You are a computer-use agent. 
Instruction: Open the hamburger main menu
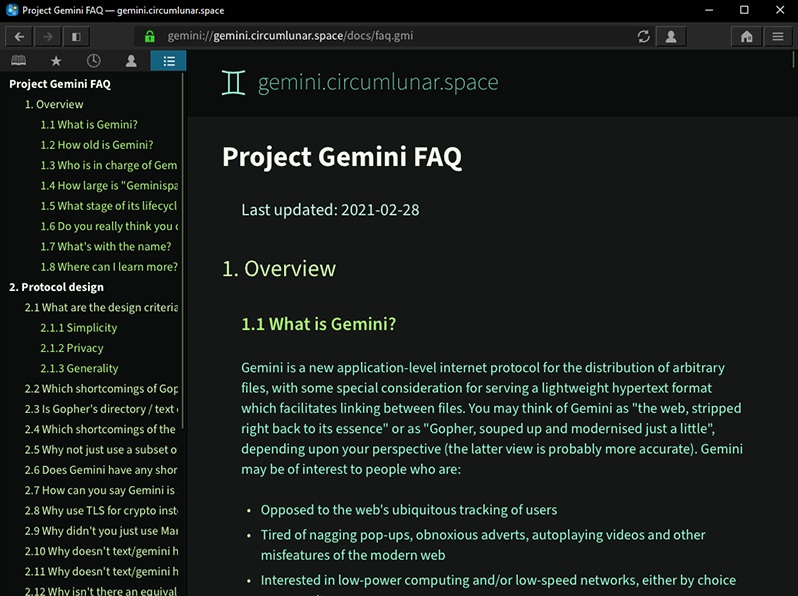coord(778,37)
